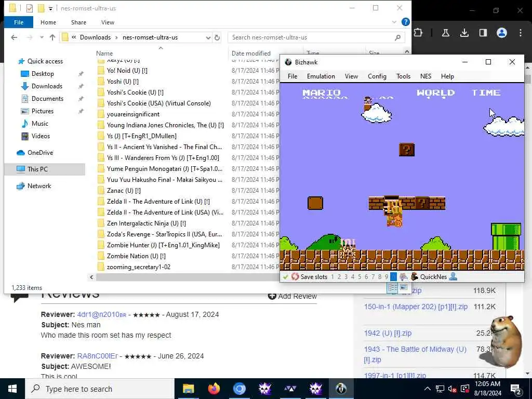Select save slot 1 in BizHawk

click(x=332, y=277)
